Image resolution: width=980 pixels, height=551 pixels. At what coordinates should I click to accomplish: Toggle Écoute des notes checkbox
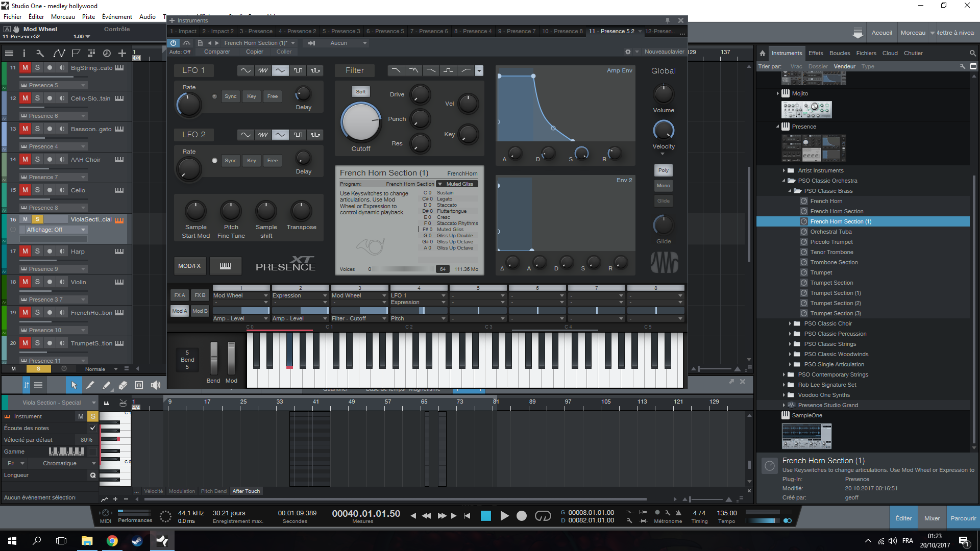click(92, 428)
